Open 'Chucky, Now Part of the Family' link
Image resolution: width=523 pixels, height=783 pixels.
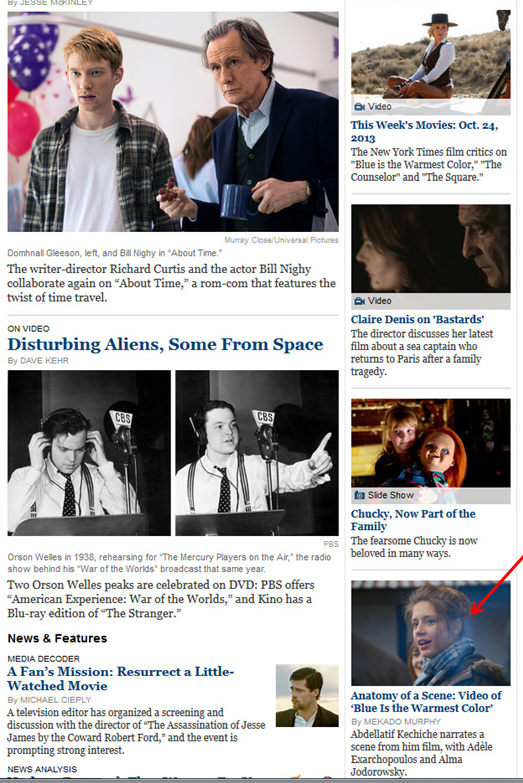click(413, 520)
